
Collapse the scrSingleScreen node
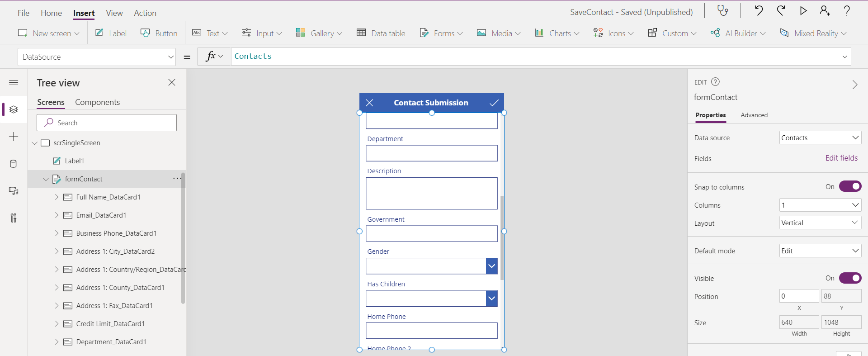tap(34, 143)
